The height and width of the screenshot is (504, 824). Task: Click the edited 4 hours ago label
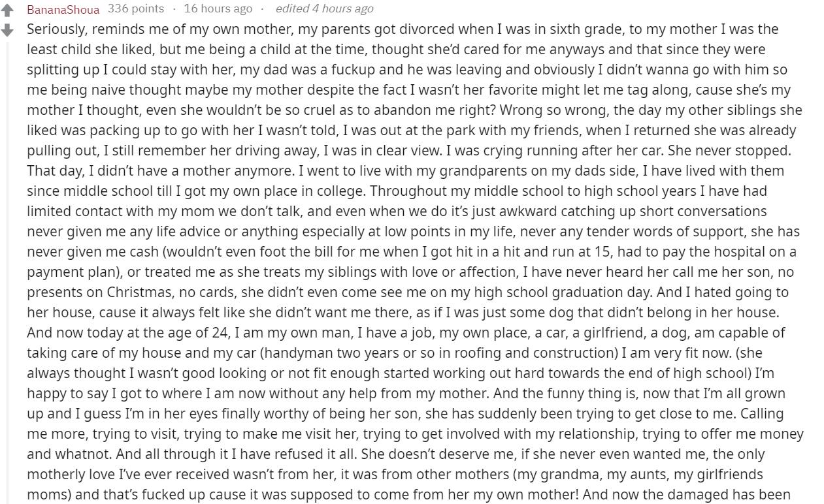[x=324, y=8]
